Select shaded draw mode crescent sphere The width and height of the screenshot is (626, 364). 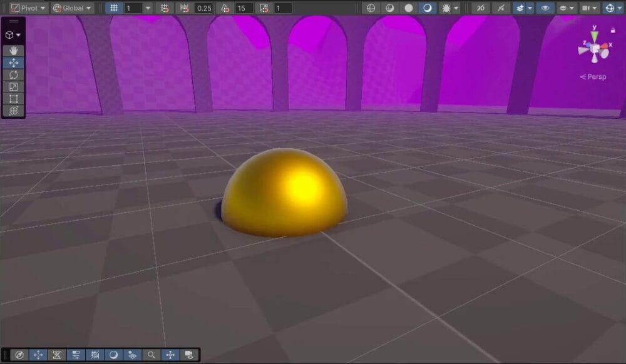427,8
